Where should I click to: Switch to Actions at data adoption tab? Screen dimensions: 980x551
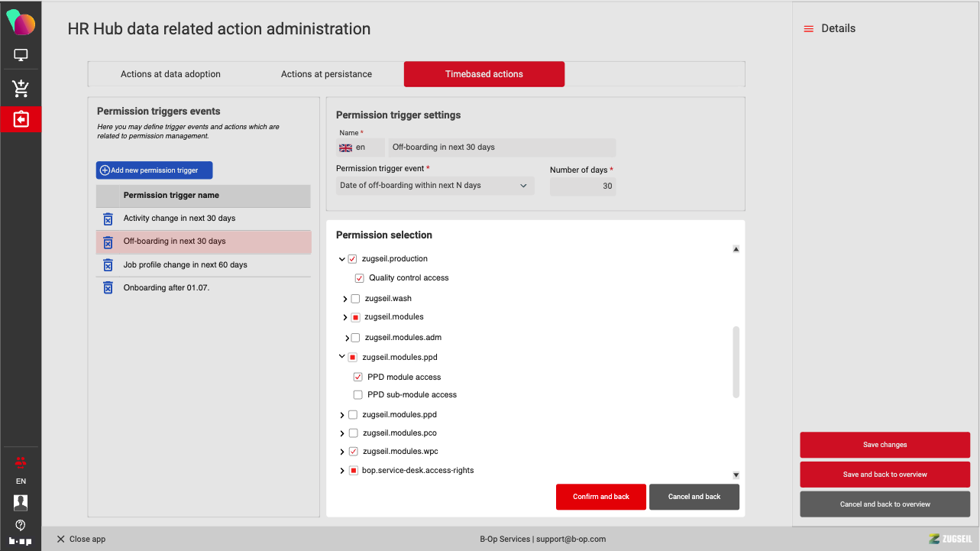170,74
